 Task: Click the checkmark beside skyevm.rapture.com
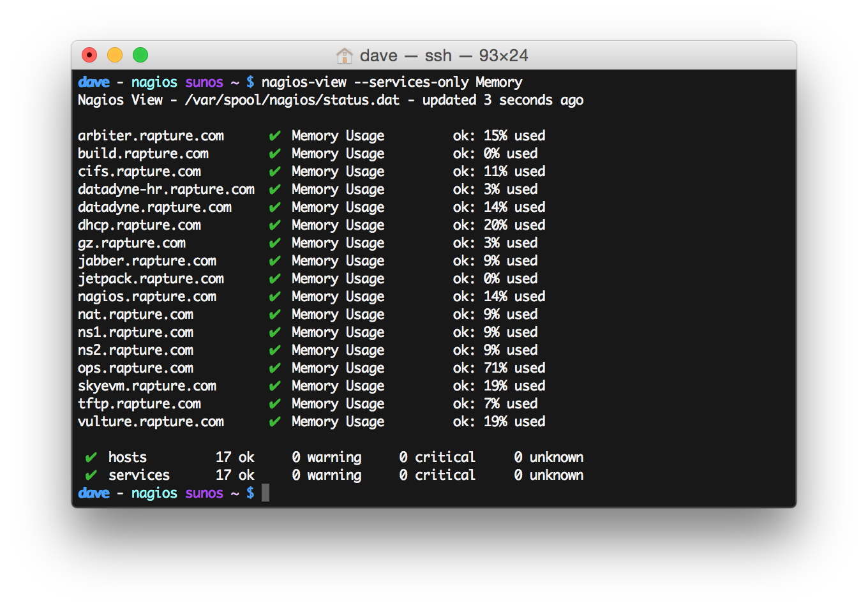click(275, 386)
